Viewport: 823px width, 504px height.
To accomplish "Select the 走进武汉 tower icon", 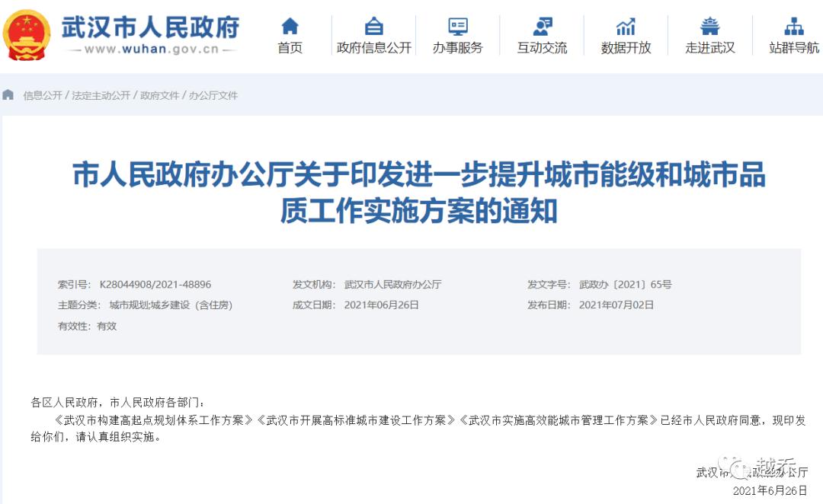I will point(709,24).
